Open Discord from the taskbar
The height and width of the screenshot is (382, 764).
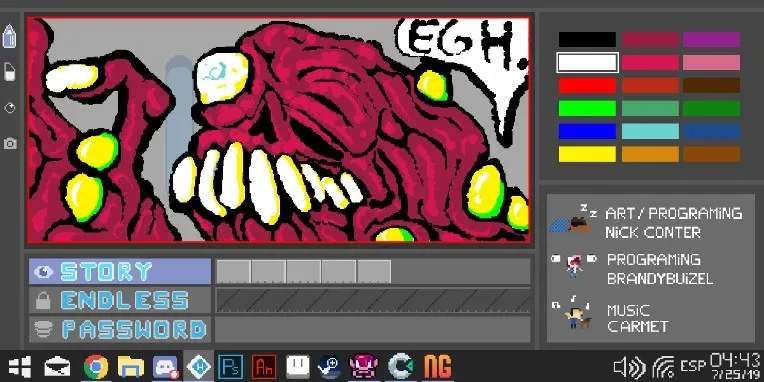point(166,367)
